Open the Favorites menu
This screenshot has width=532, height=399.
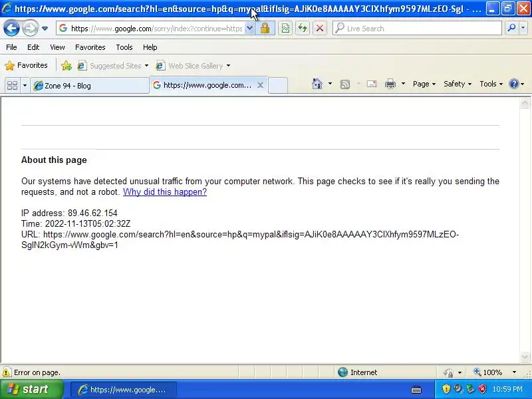click(90, 47)
